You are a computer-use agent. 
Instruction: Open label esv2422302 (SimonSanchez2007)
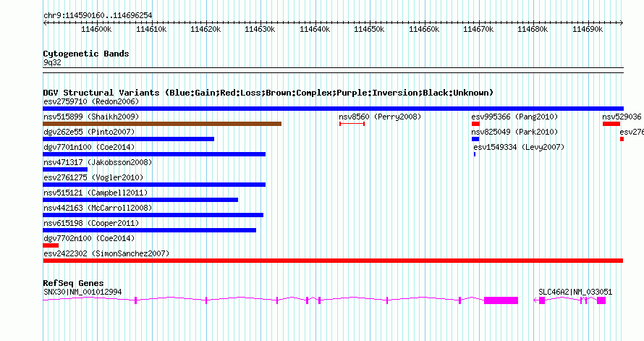pos(106,253)
